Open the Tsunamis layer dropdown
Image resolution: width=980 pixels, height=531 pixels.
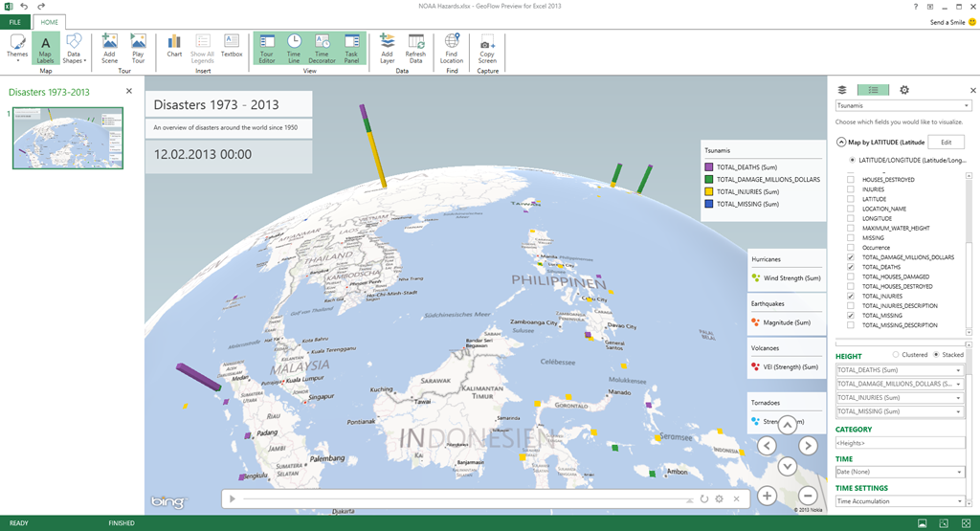[x=902, y=106]
